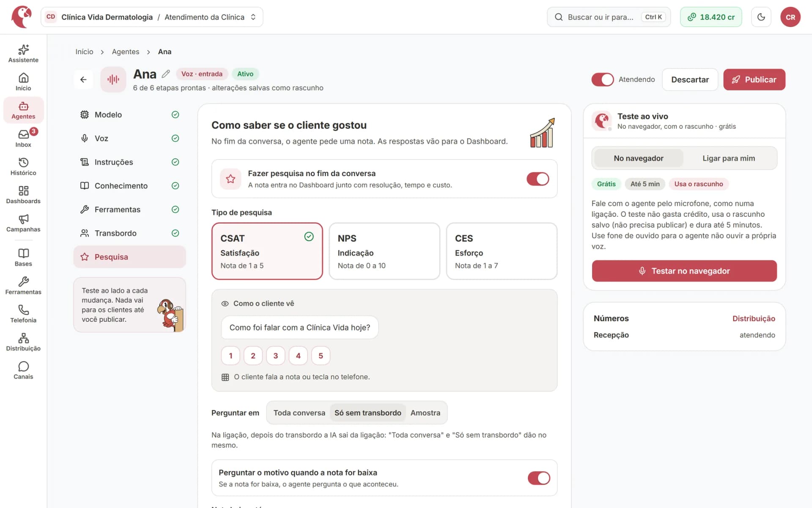Click the voice waveform agent icon
Image resolution: width=812 pixels, height=508 pixels.
click(113, 79)
